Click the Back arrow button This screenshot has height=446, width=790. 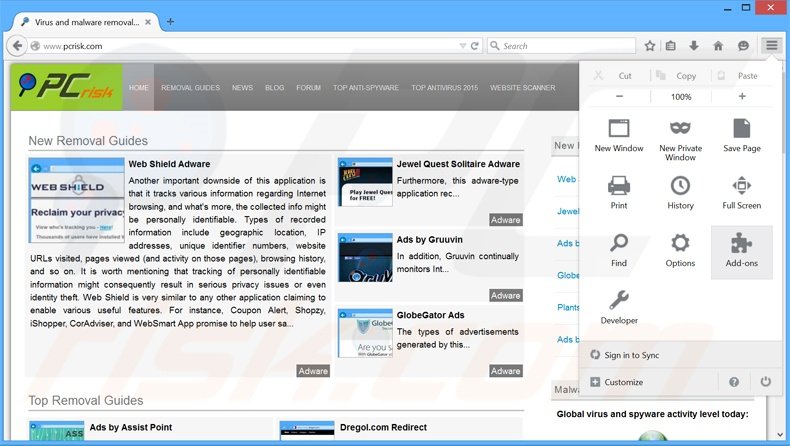pos(17,46)
